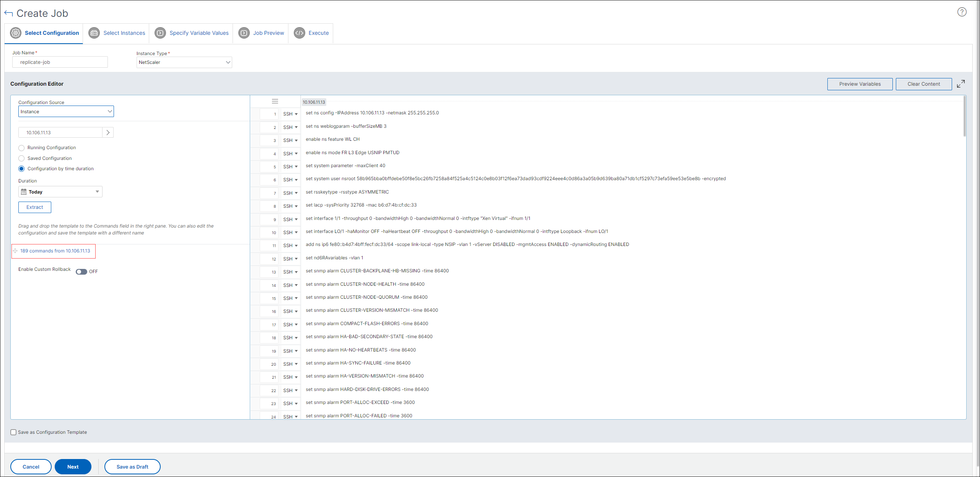Click the instance IP address field
Viewport: 980px width, 477px height.
pos(60,132)
